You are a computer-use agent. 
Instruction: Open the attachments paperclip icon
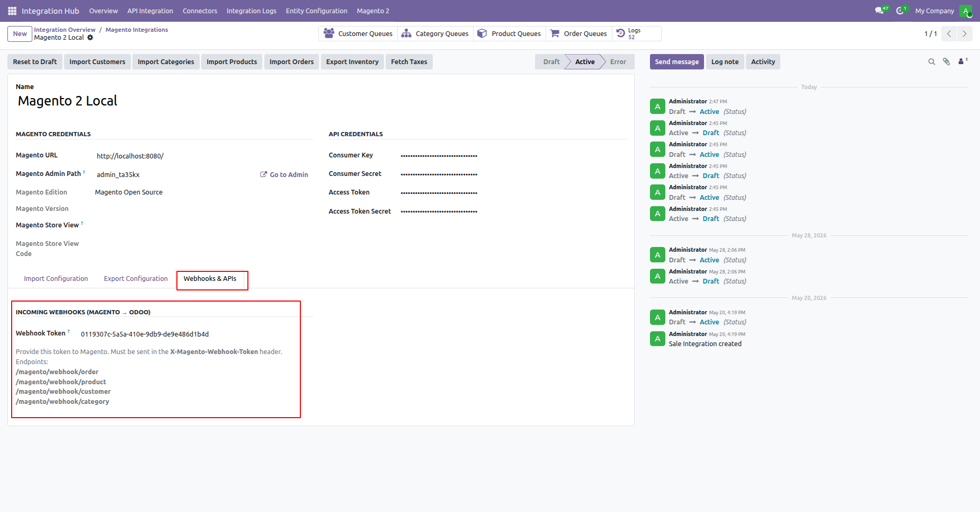[947, 62]
